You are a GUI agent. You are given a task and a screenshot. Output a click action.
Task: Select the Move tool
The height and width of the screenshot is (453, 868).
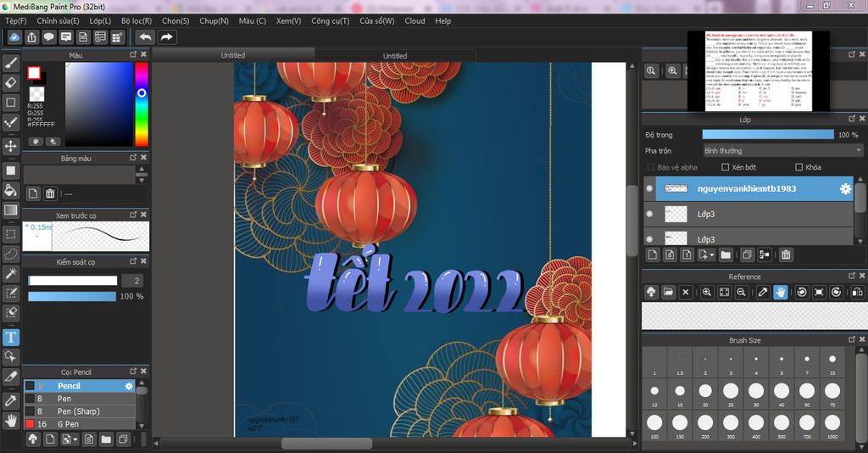pyautogui.click(x=10, y=146)
